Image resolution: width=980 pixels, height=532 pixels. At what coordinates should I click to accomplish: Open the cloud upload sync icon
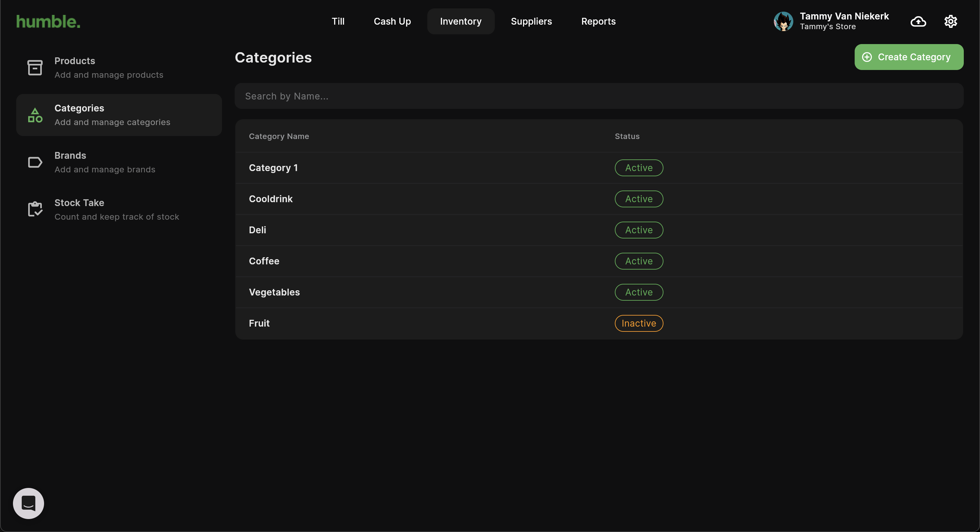(918, 22)
